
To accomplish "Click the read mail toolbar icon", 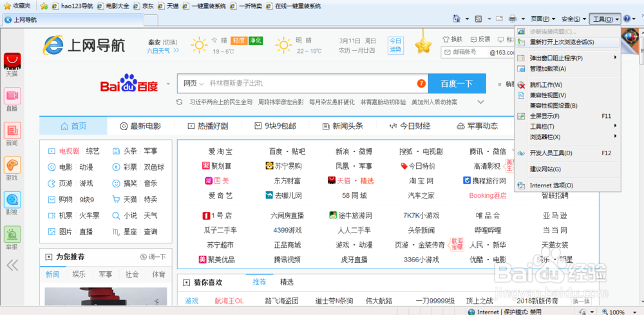I will pyautogui.click(x=500, y=19).
